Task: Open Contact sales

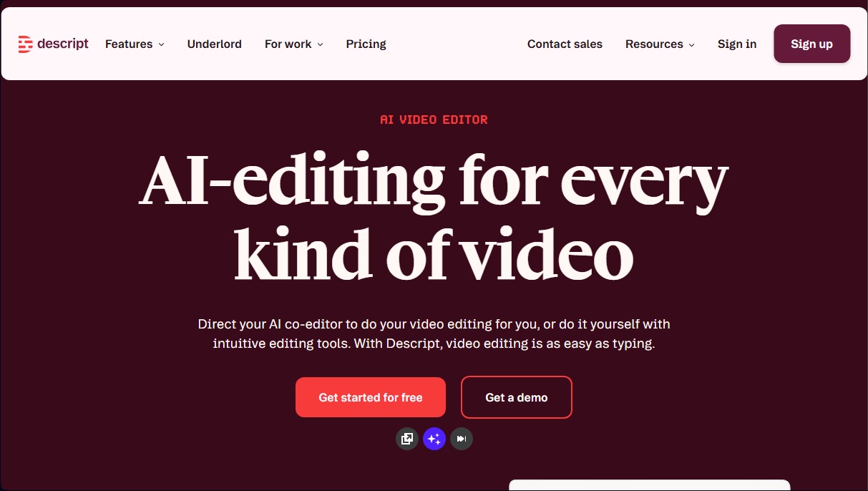Action: pos(565,44)
